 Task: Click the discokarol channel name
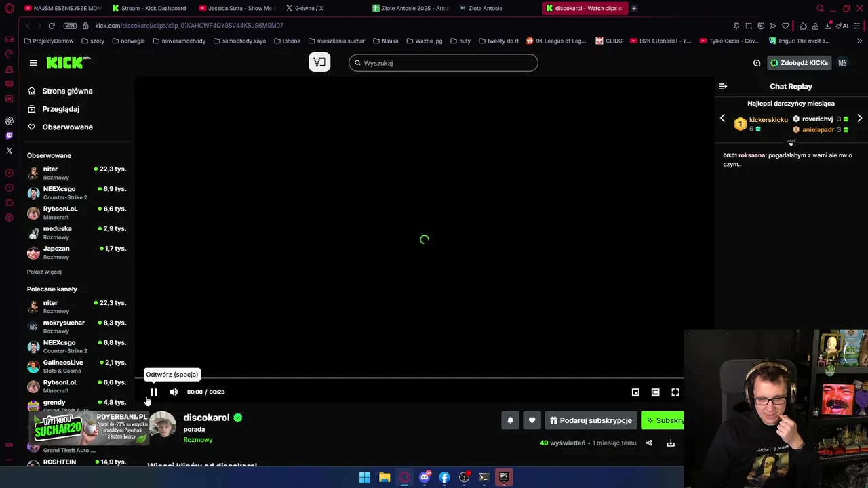click(x=206, y=418)
